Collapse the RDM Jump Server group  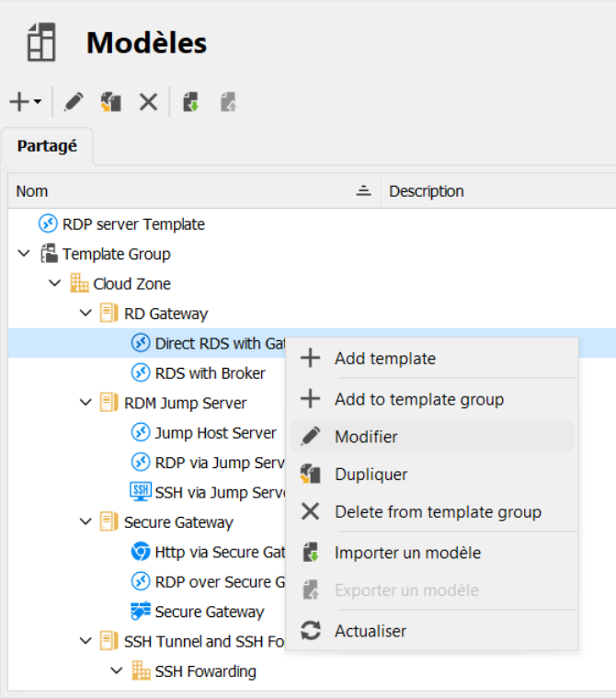(x=86, y=403)
